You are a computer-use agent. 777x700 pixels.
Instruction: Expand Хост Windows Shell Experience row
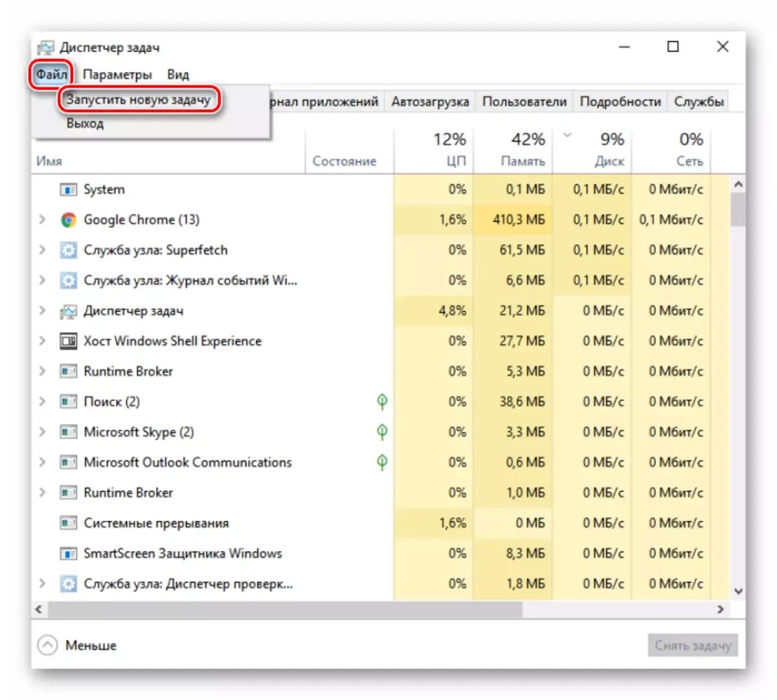tap(43, 341)
